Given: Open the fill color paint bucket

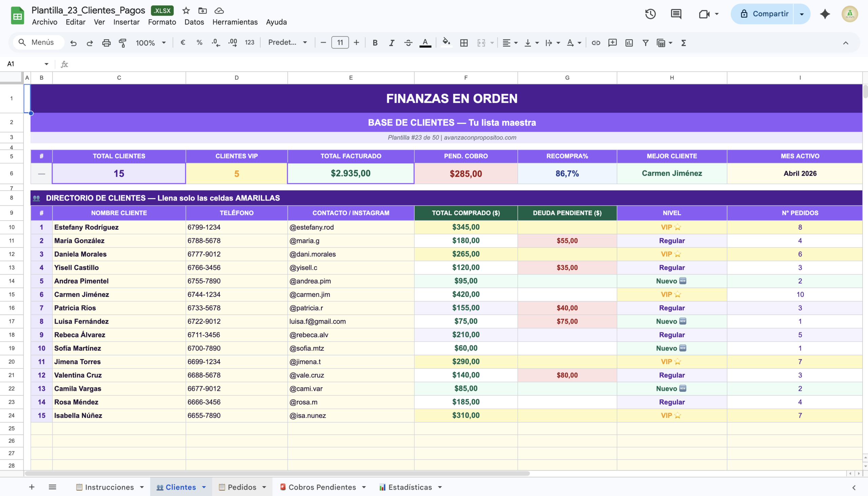Looking at the screenshot, I should [x=446, y=43].
